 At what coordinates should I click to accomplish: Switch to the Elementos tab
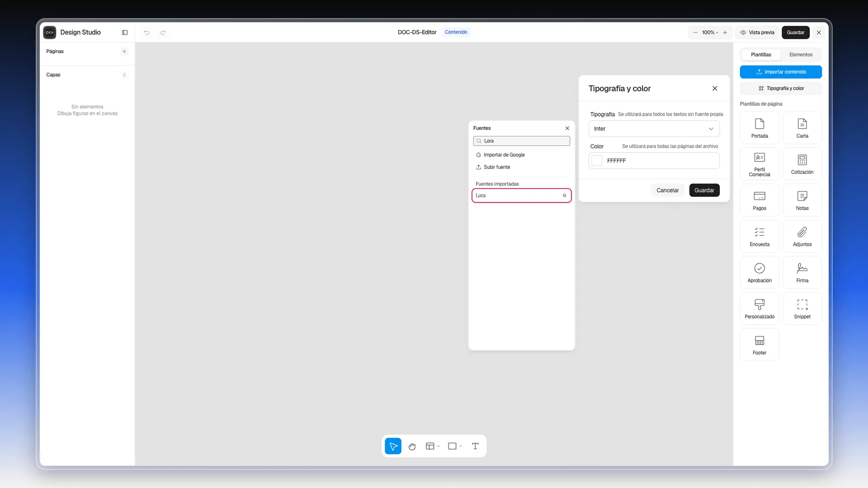click(x=801, y=55)
